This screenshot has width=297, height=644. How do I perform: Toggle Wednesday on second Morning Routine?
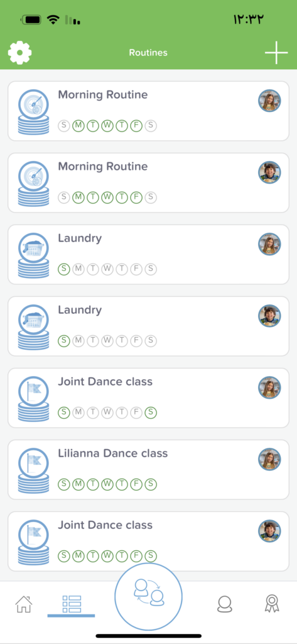click(107, 197)
